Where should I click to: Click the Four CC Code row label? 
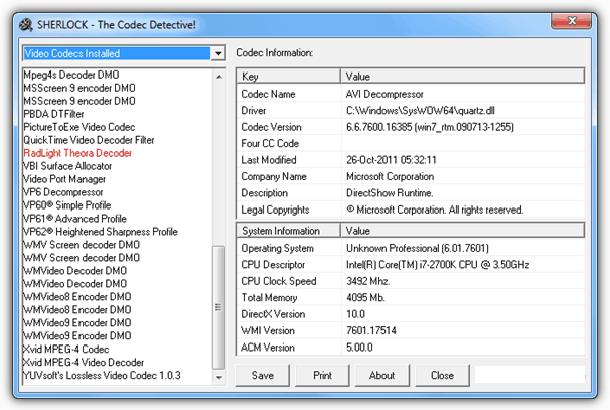click(x=270, y=143)
